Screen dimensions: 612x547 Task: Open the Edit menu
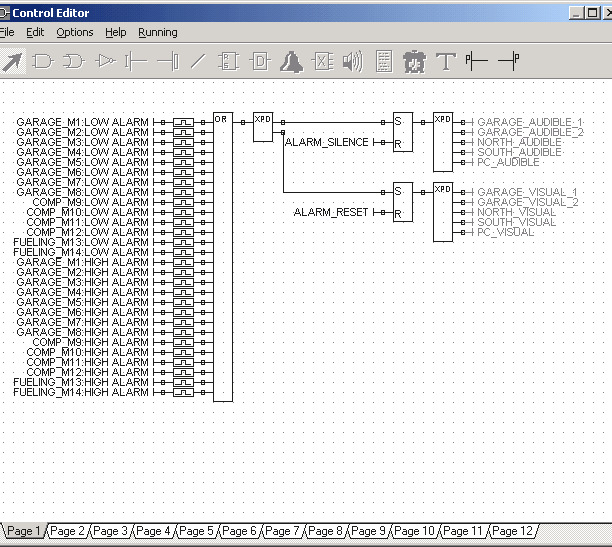(35, 32)
